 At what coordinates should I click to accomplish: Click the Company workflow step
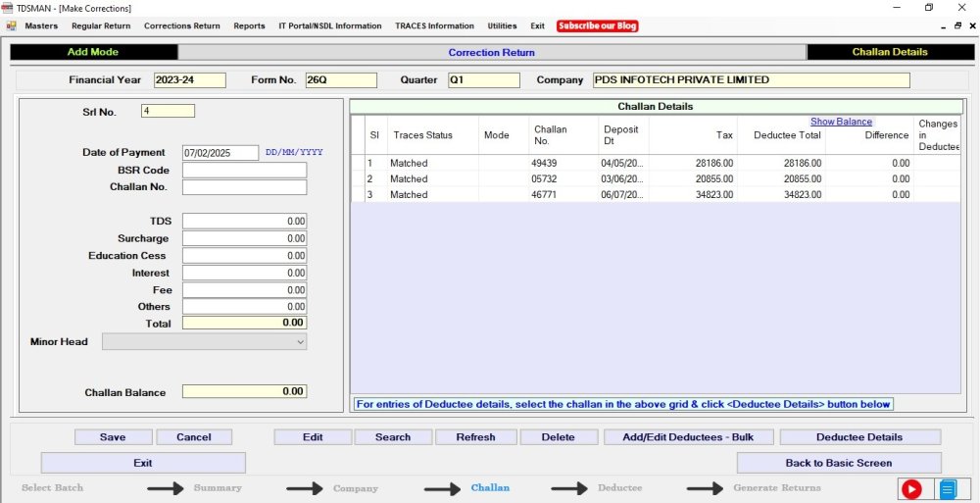[x=356, y=488]
